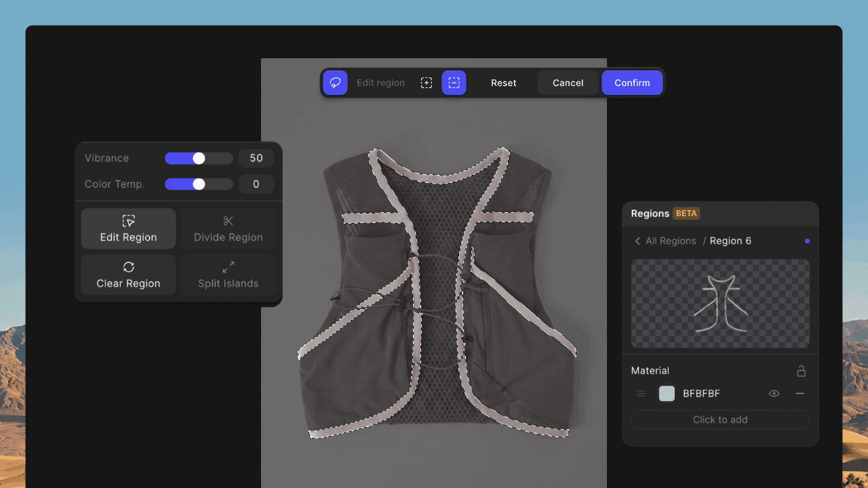Adjust the Vibrance slider
Screen dimensions: 868x488
[199, 158]
